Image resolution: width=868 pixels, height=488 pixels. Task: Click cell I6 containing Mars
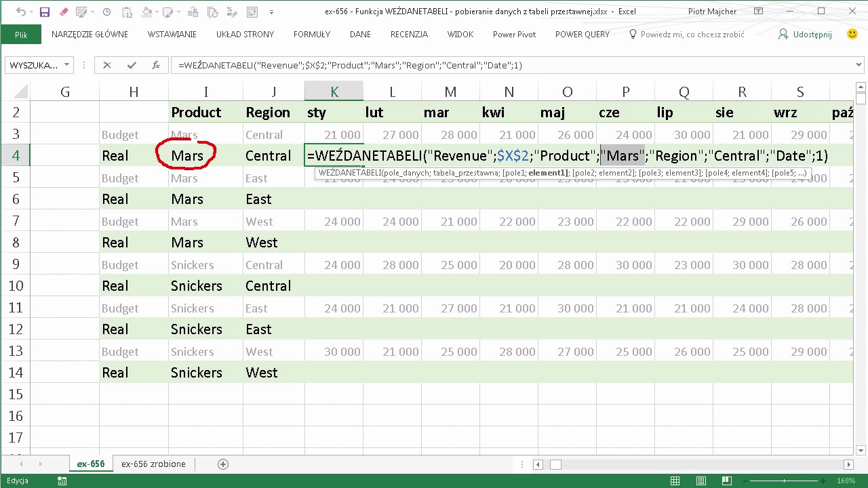[206, 199]
